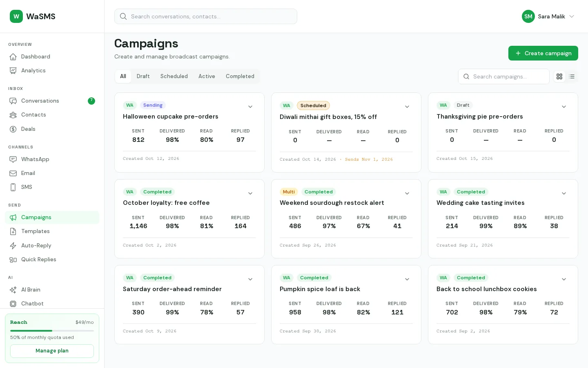Switch to grid view layout
Viewport: 588px width, 368px height.
point(559,76)
